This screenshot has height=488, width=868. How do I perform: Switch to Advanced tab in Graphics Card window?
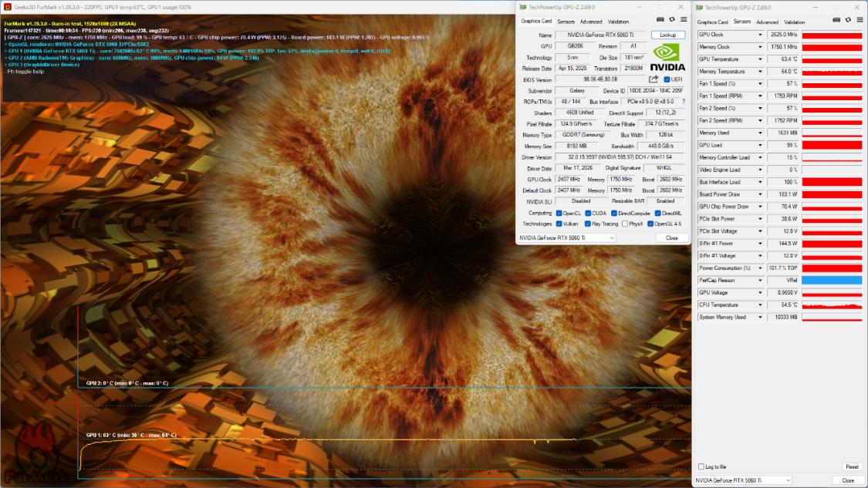[591, 22]
